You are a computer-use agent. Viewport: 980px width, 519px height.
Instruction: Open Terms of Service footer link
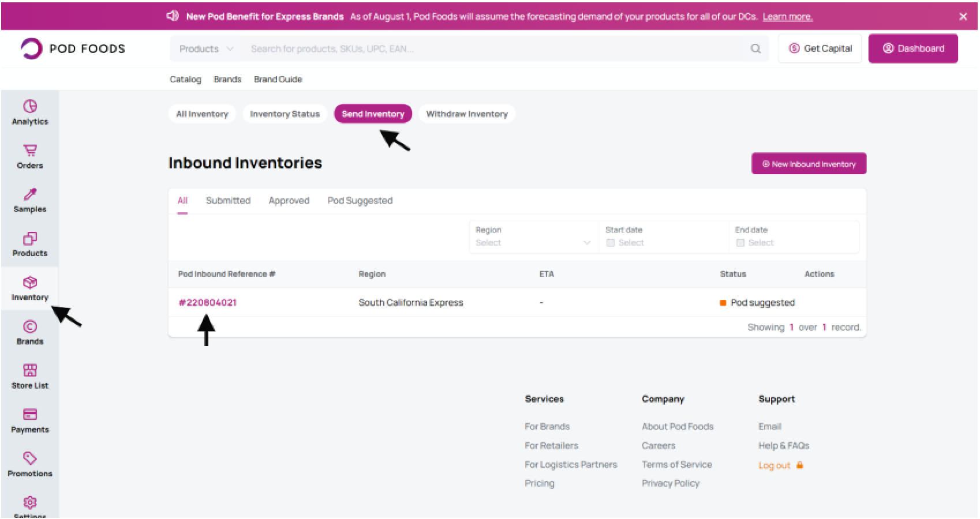pos(677,465)
